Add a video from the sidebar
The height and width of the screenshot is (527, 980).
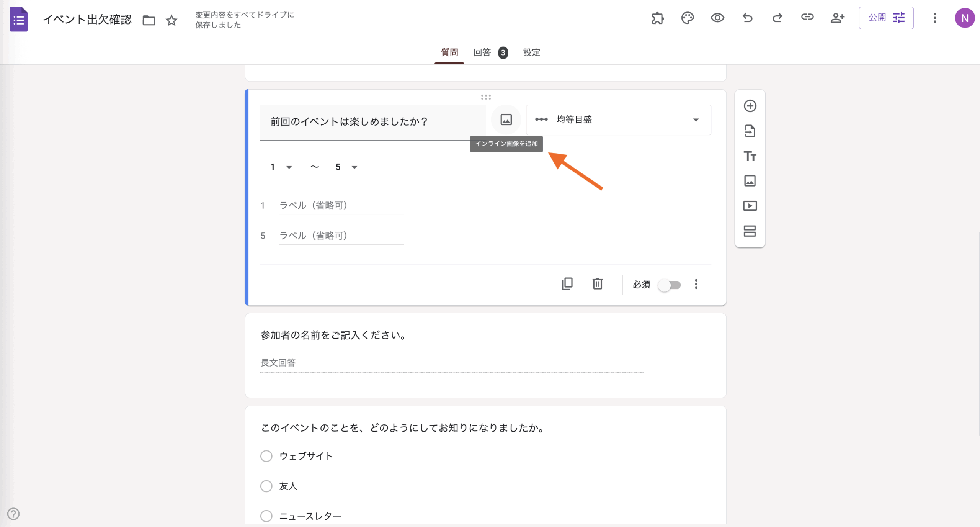click(750, 206)
